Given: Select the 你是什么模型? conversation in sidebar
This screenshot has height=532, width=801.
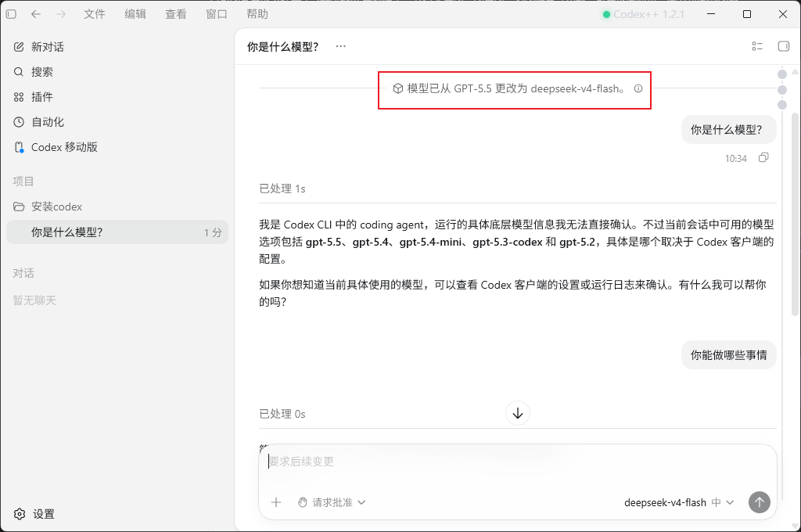Looking at the screenshot, I should tap(117, 232).
